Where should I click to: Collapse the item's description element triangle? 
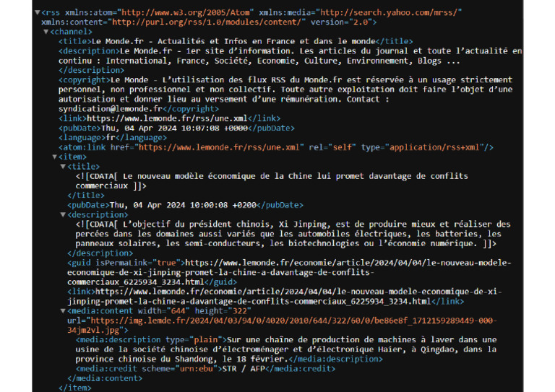coord(63,214)
